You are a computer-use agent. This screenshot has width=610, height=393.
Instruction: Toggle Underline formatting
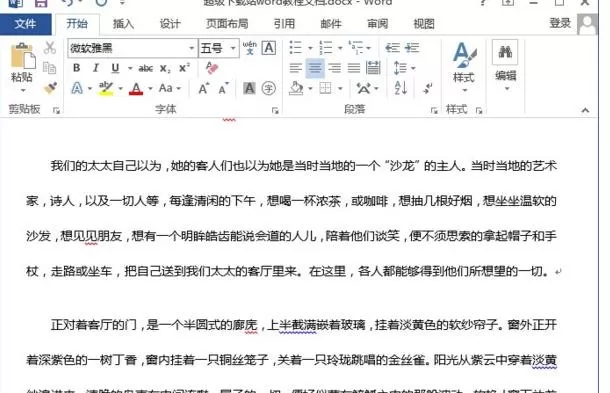tap(115, 68)
